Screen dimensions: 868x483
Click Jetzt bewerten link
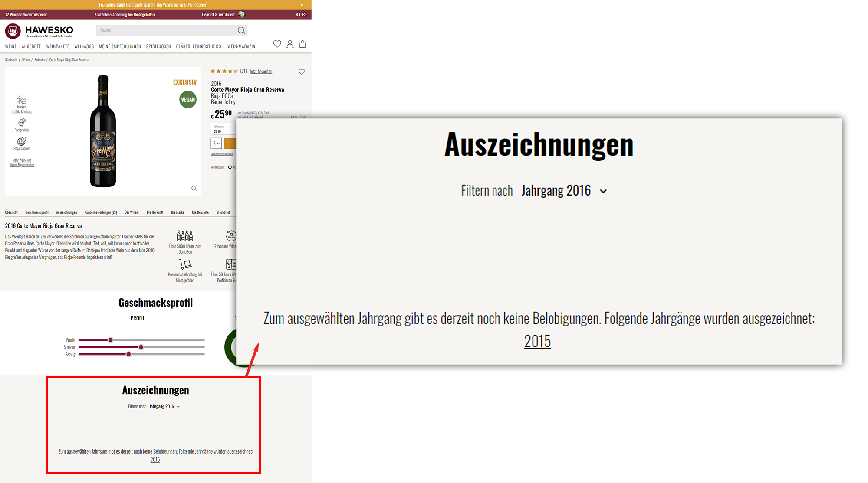(261, 72)
